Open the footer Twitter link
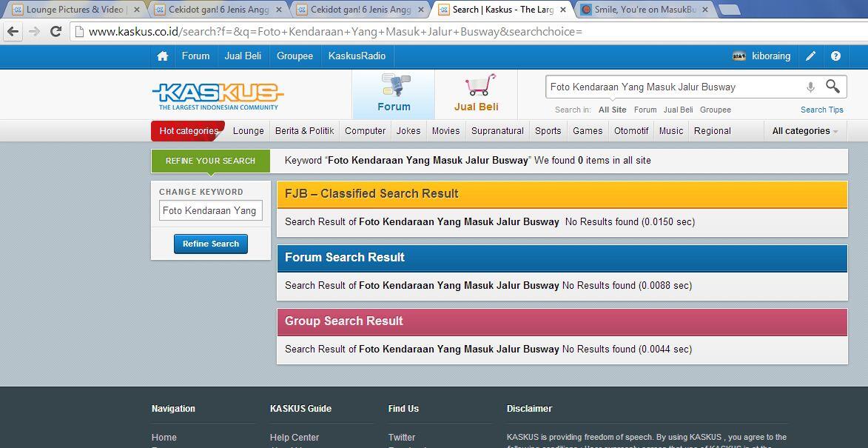 (x=401, y=437)
